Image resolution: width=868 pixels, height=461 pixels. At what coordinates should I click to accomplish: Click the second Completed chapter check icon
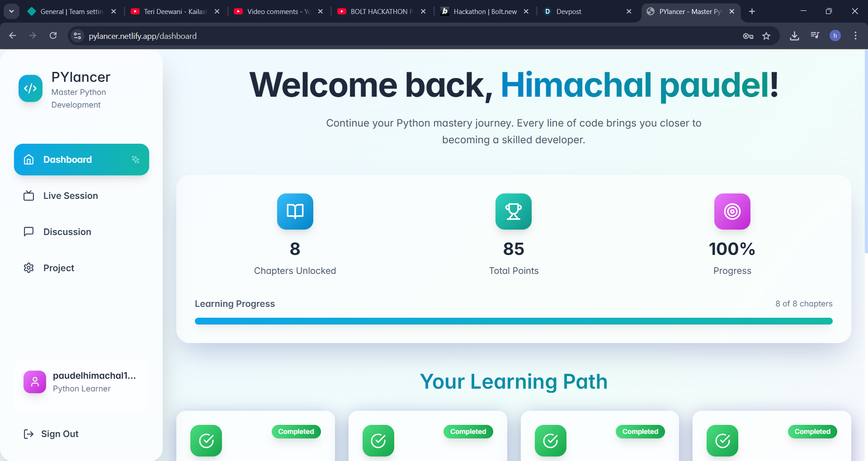pyautogui.click(x=378, y=440)
